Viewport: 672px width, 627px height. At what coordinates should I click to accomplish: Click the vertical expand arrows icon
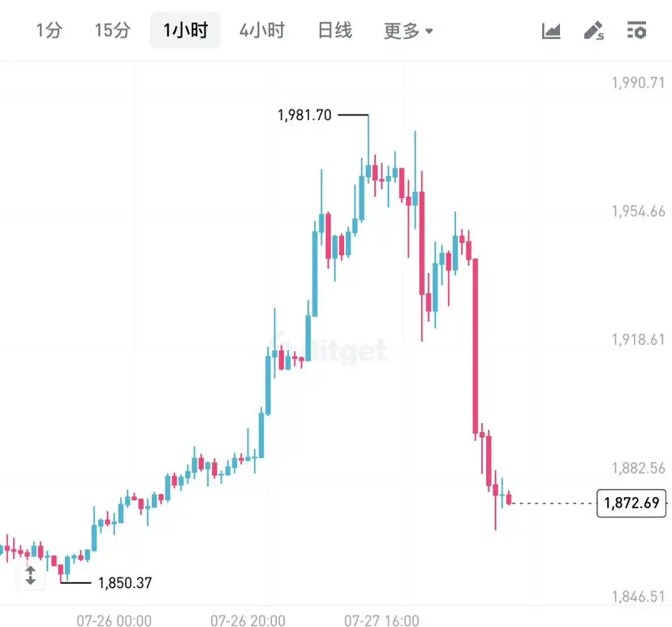point(30,575)
